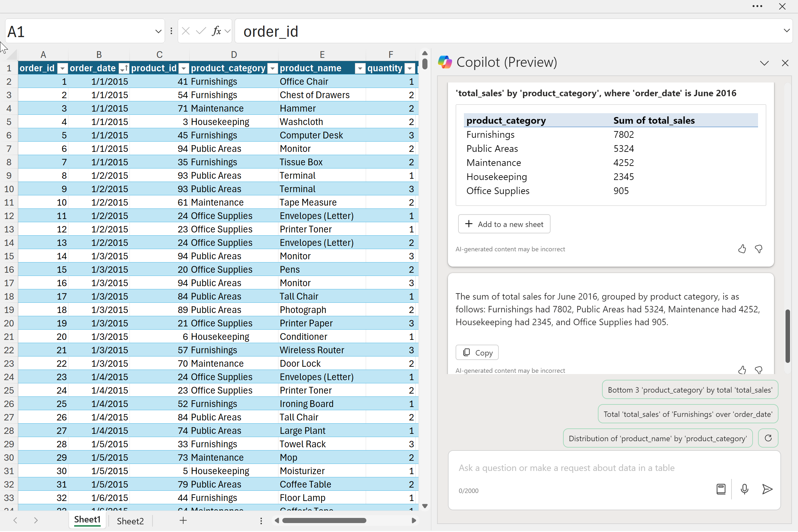Thumbs up the pivot table response

(x=742, y=249)
